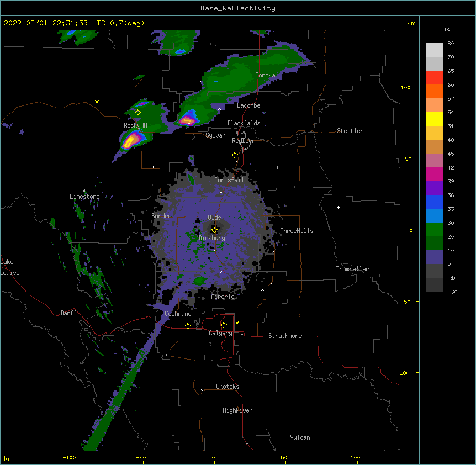Pick the magenta swatch in dBZ legend
Viewport: 476px width, 465px height.
click(x=434, y=174)
